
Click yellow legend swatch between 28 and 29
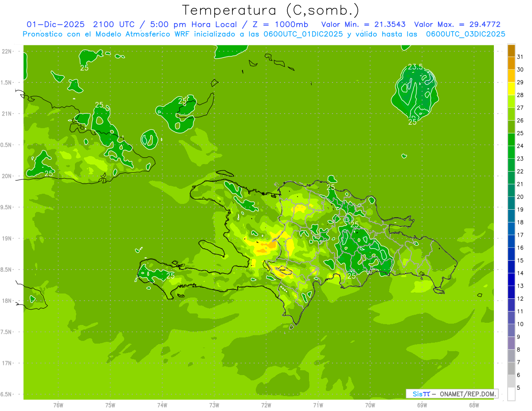(x=511, y=89)
